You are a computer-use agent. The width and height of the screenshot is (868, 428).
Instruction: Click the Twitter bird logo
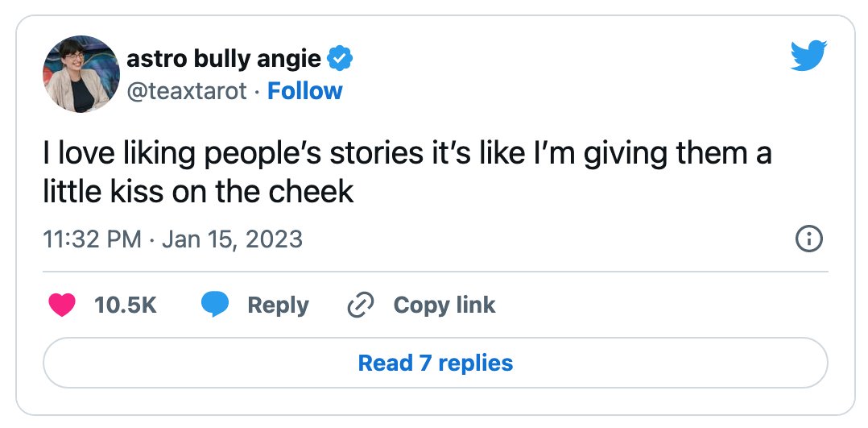click(808, 56)
